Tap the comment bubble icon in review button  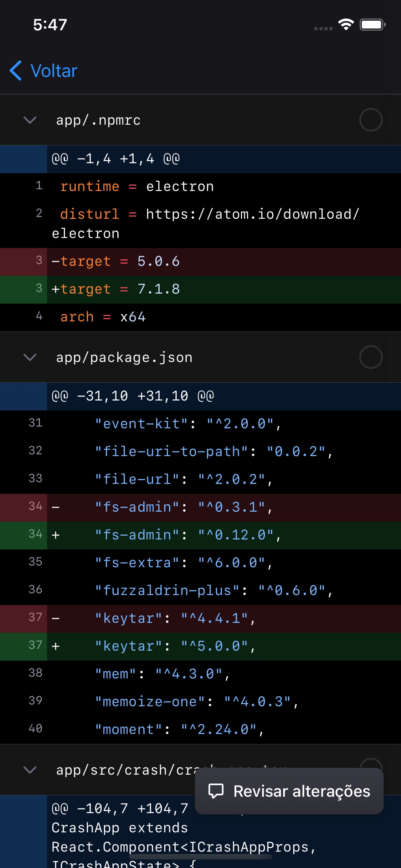pyautogui.click(x=216, y=791)
